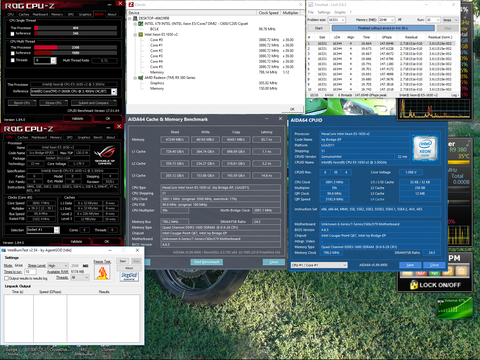The width and height of the screenshot is (480, 360).
Task: Click the IntelBurnTest title bar icon
Action: point(4,250)
